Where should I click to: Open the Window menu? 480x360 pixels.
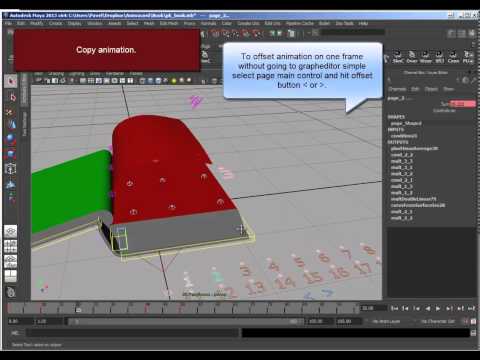point(95,23)
